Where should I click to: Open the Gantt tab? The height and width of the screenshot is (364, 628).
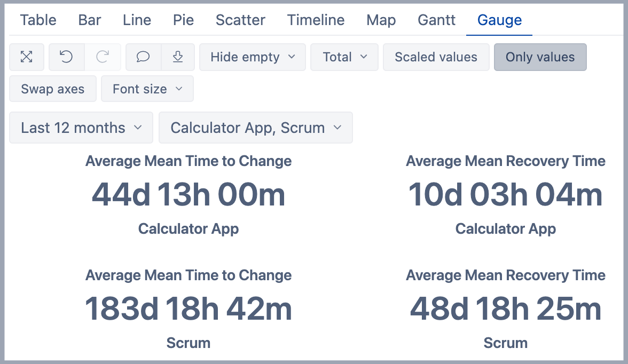tap(436, 20)
